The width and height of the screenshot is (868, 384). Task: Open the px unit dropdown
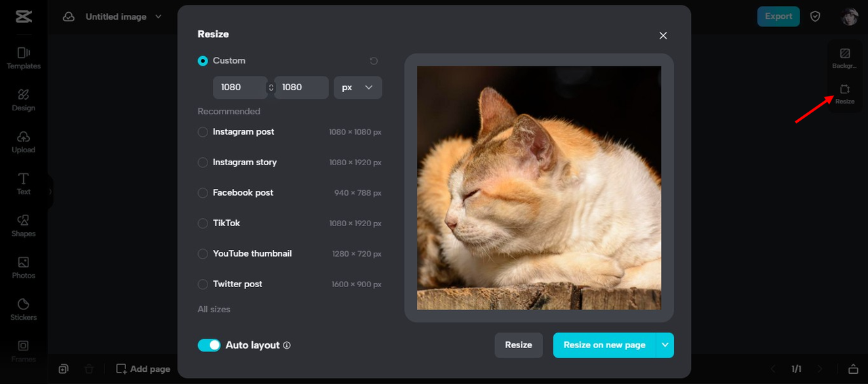point(358,87)
